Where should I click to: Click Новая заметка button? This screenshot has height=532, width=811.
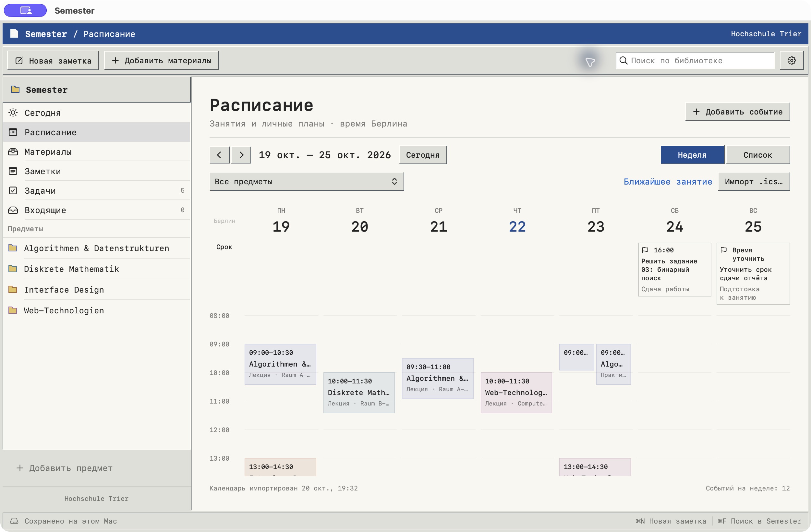[x=53, y=61]
